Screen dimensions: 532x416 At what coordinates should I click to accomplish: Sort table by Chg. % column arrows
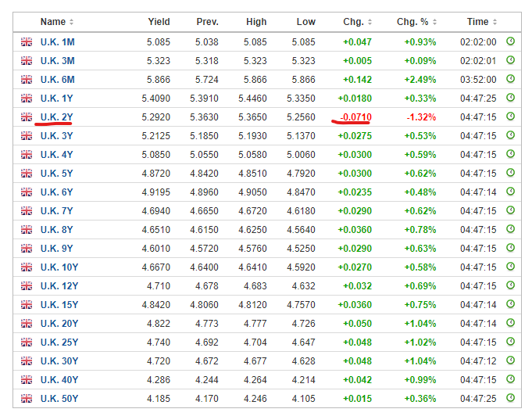(x=434, y=22)
